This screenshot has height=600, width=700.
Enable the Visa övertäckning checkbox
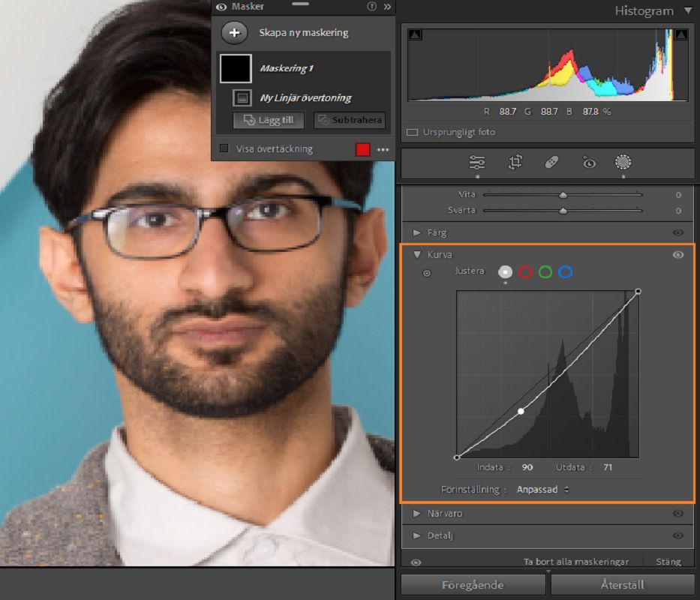[x=224, y=148]
